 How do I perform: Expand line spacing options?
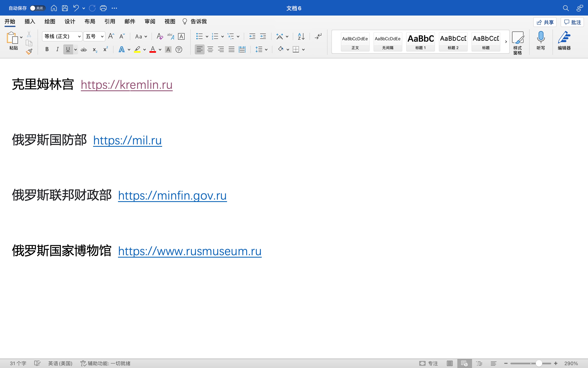click(266, 50)
